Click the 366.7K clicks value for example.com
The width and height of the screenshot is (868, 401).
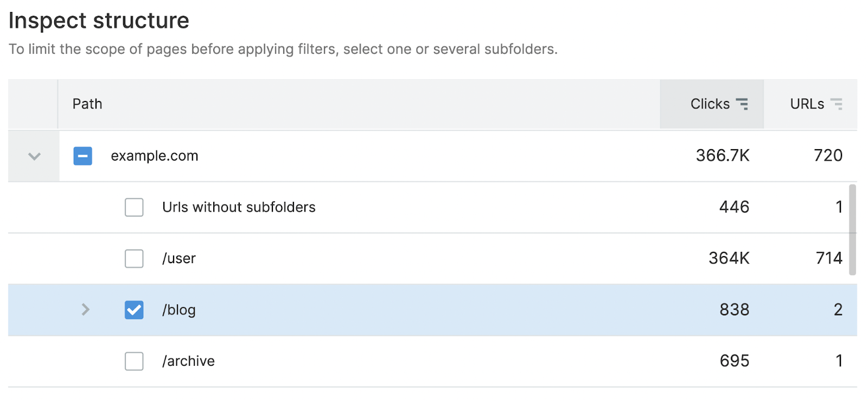click(x=723, y=156)
